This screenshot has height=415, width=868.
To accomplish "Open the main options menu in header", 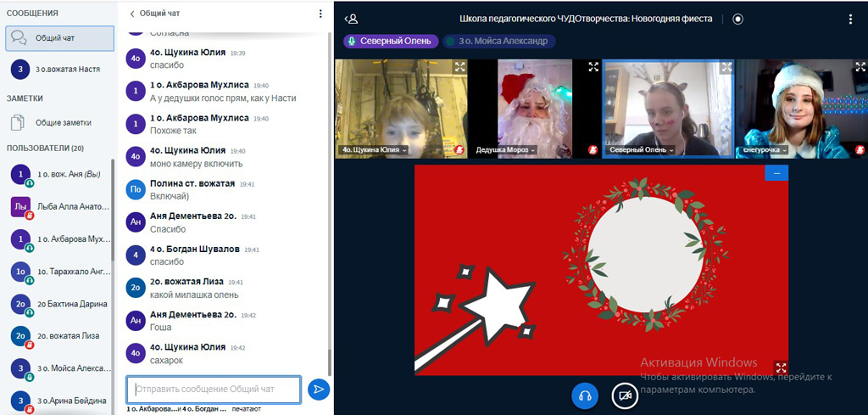I will click(850, 19).
